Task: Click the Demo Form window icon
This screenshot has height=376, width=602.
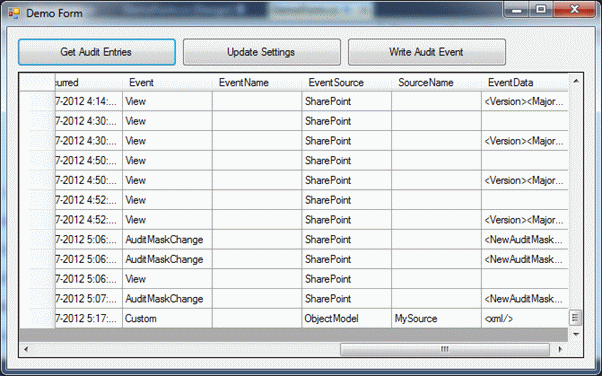Action: click(14, 13)
